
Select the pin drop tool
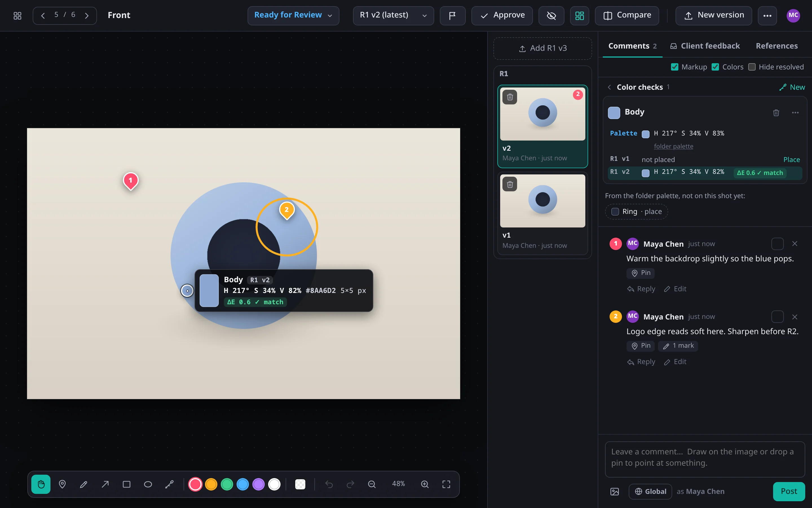(62, 484)
